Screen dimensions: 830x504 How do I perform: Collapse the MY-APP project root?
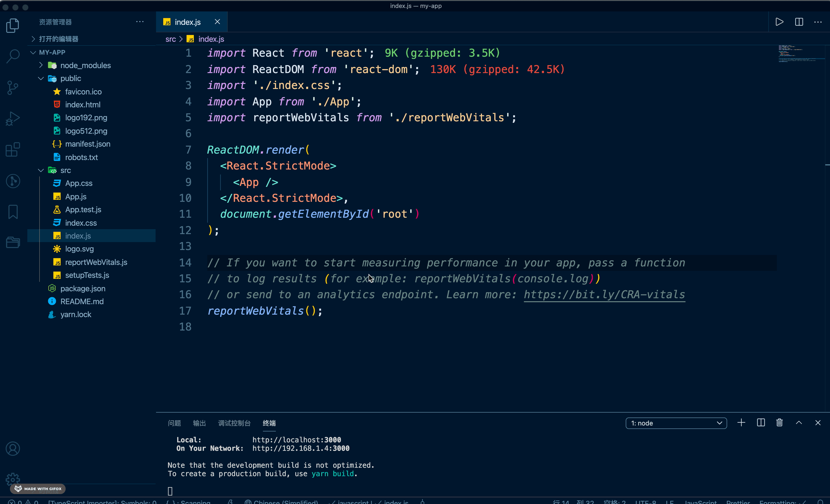pos(91,52)
